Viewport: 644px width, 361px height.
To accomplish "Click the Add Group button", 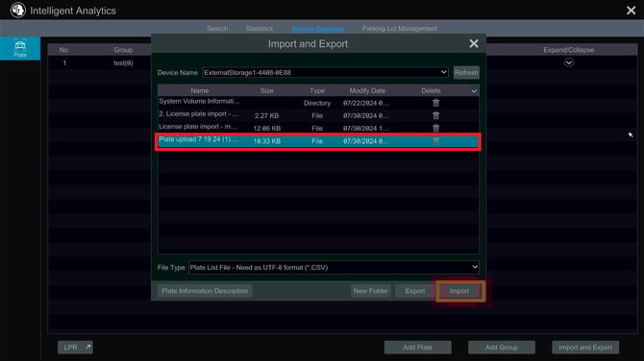I will coord(502,347).
